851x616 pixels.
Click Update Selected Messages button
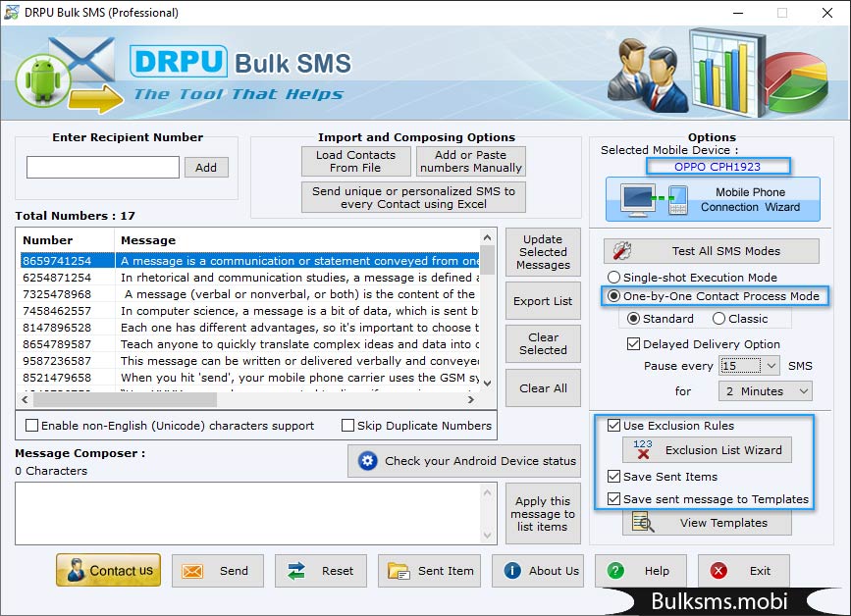(x=543, y=252)
